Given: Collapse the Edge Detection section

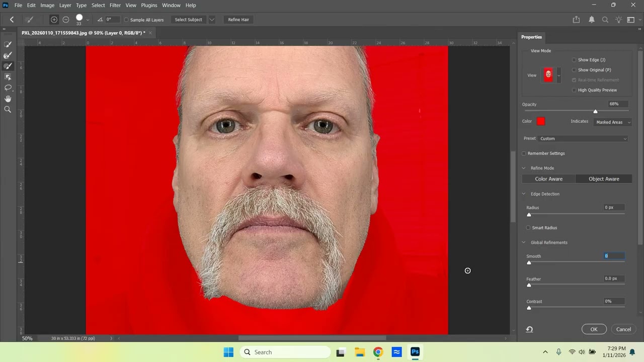Looking at the screenshot, I should pos(524,194).
